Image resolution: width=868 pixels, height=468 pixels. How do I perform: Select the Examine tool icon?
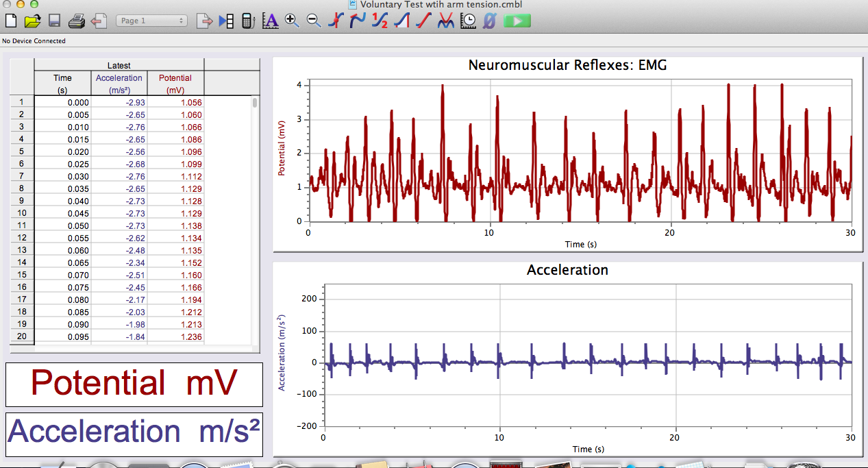pyautogui.click(x=336, y=21)
